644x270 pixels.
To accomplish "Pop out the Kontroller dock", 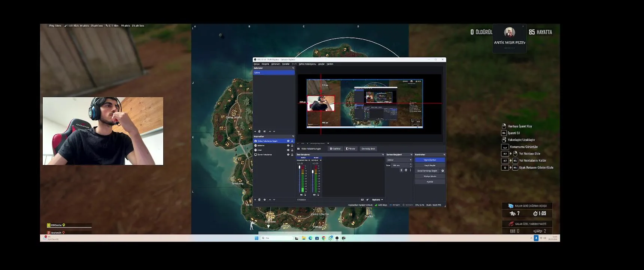I will [444, 154].
